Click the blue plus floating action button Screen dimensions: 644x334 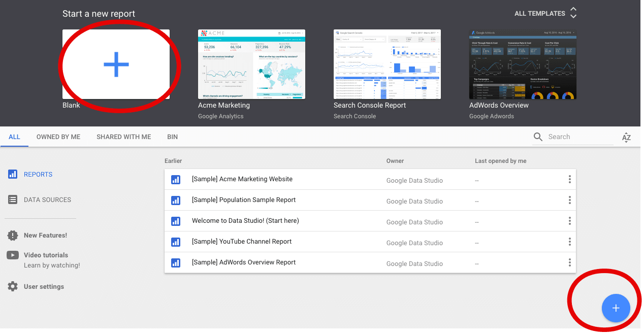[616, 308]
